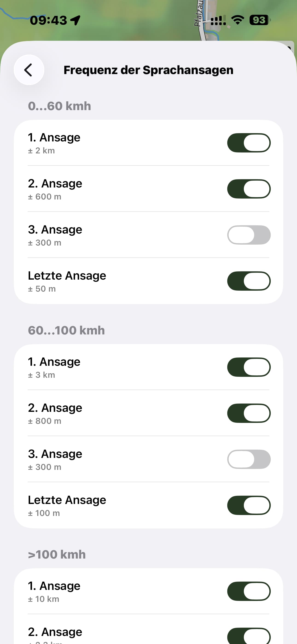Tap the location arrow beside the clock
Screen dimensions: 297x644
coord(75,20)
